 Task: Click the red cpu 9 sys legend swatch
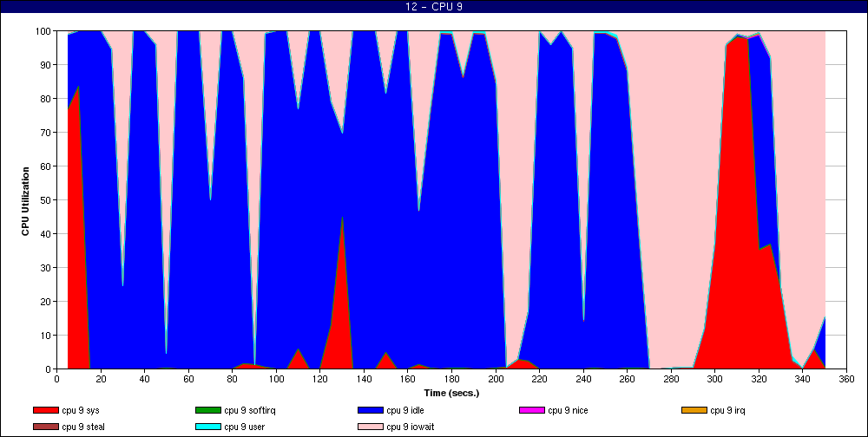pos(45,410)
